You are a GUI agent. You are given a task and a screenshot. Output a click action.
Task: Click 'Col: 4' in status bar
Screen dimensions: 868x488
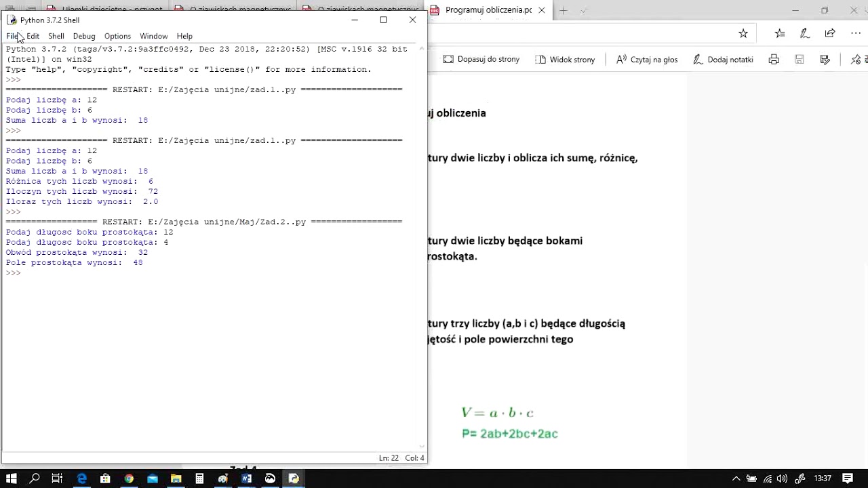414,458
